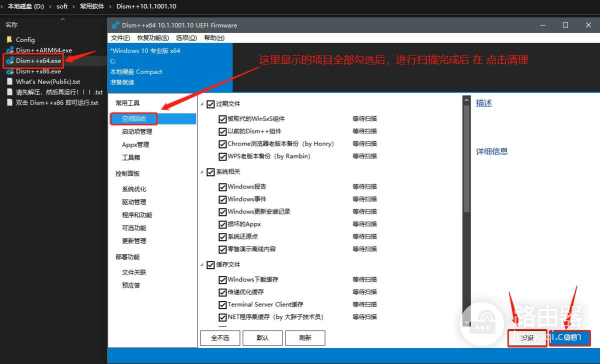
Task: Click 常用软件 in the Explorer breadcrumb
Action: (92, 7)
